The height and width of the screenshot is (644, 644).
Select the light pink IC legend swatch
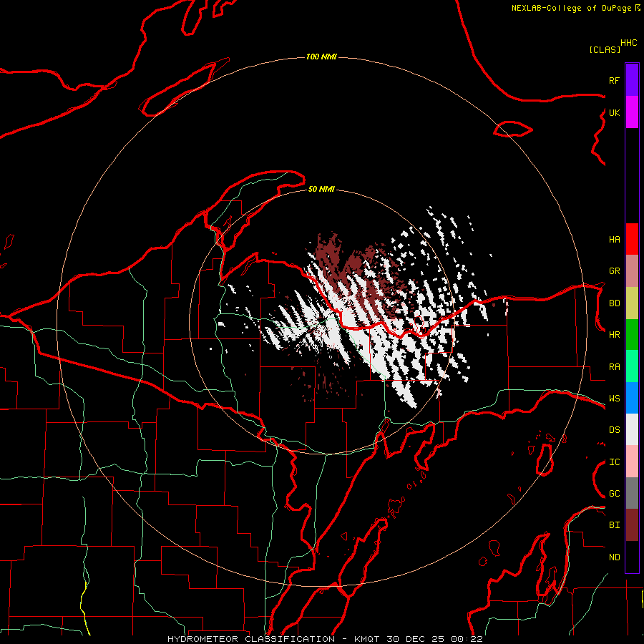pyautogui.click(x=632, y=462)
